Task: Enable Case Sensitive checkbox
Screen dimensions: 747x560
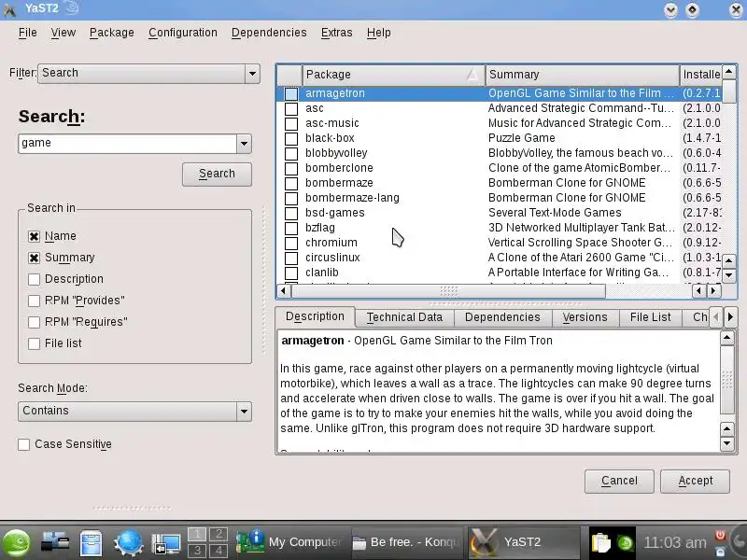Action: pyautogui.click(x=24, y=445)
